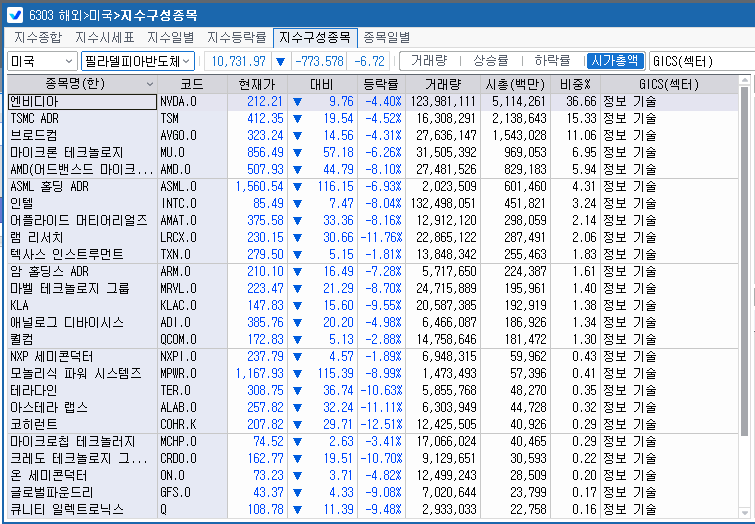
Task: Select the 하락률 sort toggle
Action: tap(552, 61)
